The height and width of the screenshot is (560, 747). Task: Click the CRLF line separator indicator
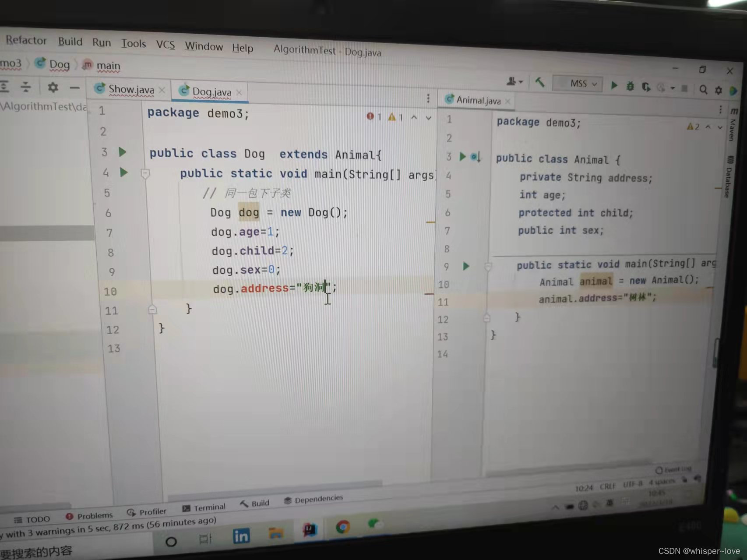click(x=607, y=486)
